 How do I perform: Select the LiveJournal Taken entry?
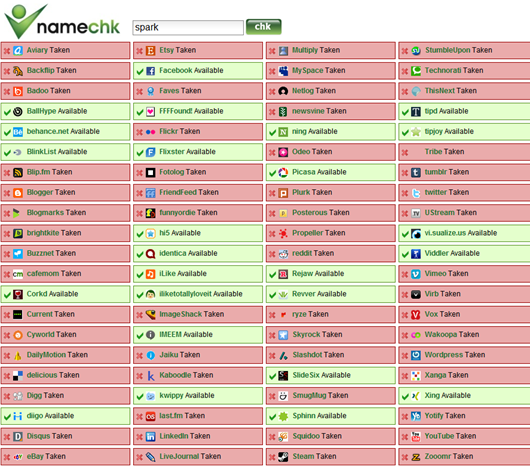pyautogui.click(x=198, y=457)
